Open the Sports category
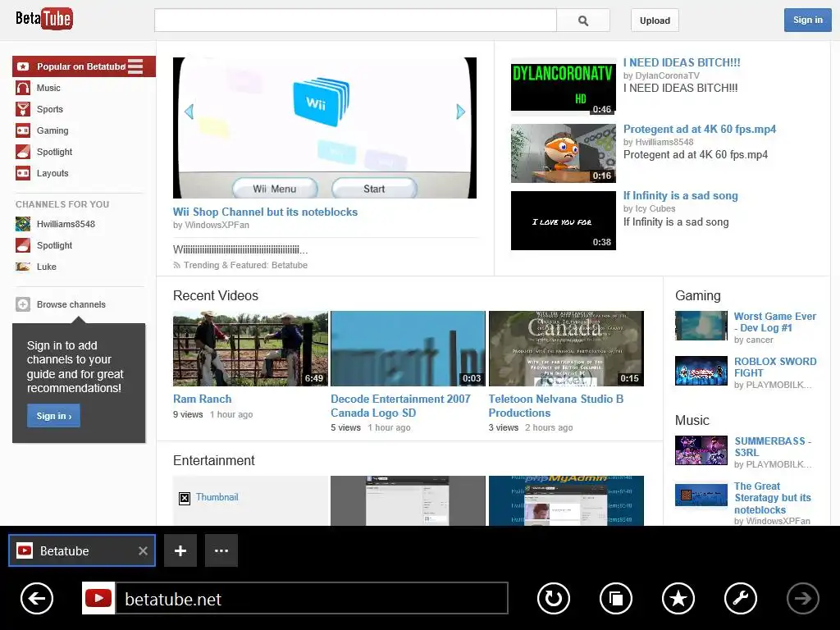The width and height of the screenshot is (840, 630). pos(50,109)
